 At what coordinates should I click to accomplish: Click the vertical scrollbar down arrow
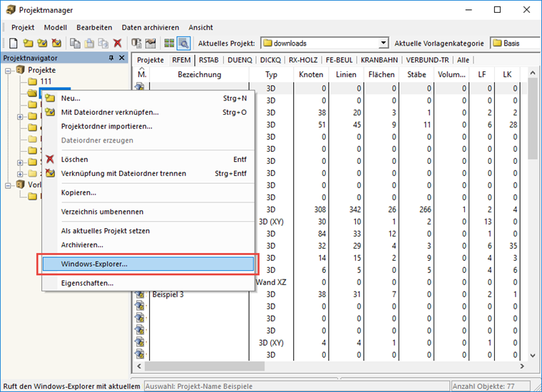point(533,356)
